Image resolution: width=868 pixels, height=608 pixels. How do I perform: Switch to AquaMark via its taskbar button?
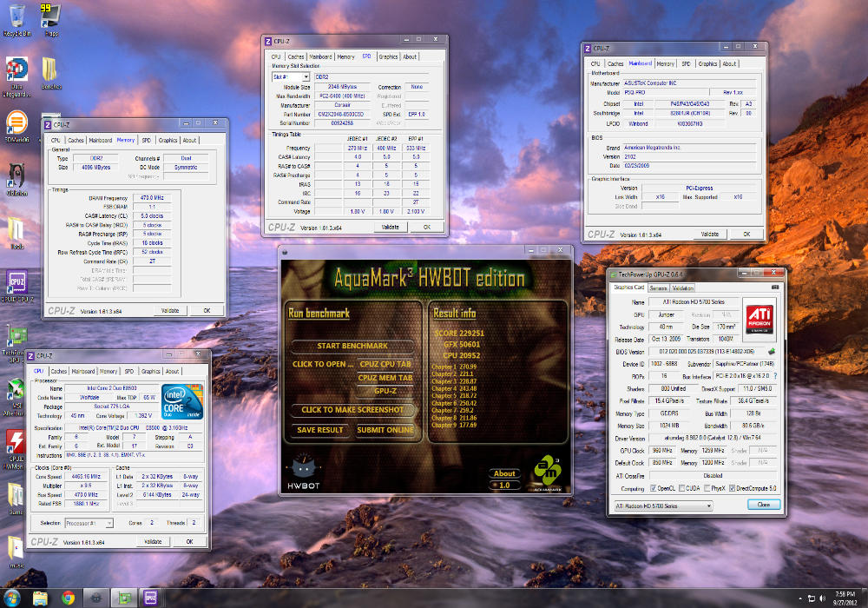[95, 598]
